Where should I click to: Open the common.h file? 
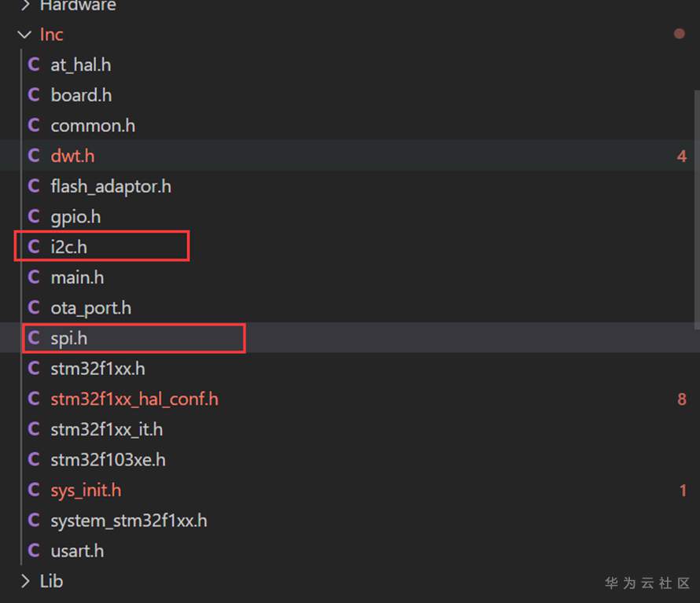[93, 126]
